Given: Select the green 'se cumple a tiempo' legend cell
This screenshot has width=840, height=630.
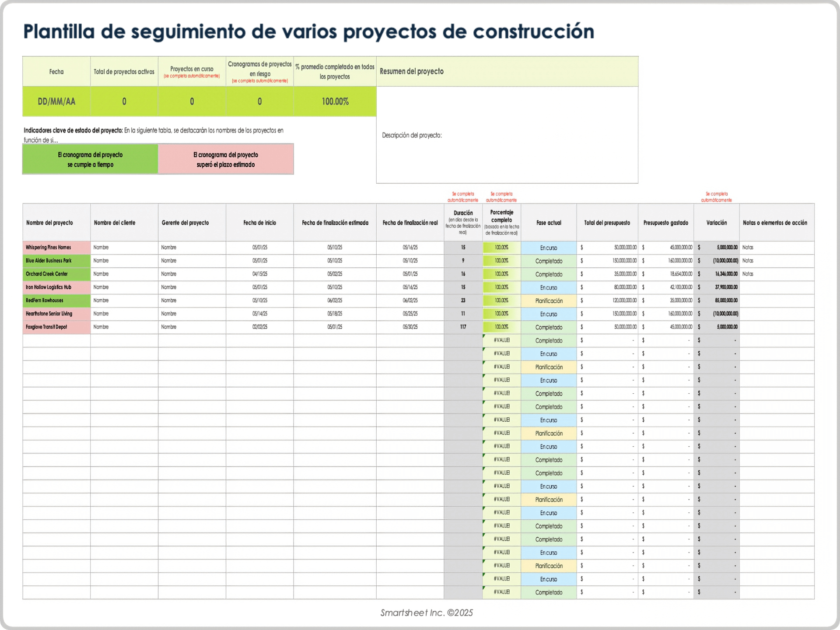Looking at the screenshot, I should (90, 159).
